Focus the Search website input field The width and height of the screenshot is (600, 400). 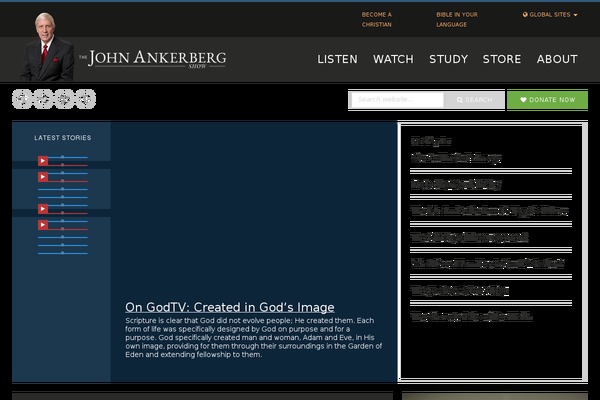[x=398, y=100]
